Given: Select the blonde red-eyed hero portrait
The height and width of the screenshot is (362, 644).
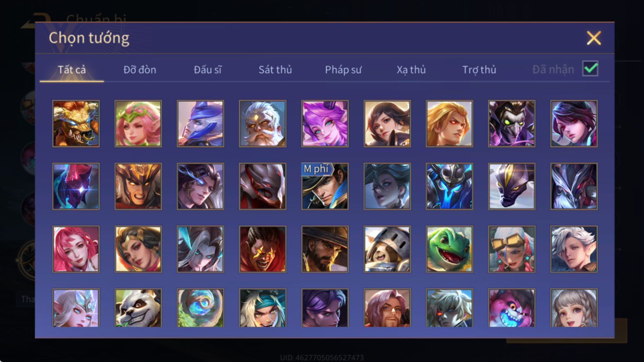Looking at the screenshot, I should click(x=449, y=123).
